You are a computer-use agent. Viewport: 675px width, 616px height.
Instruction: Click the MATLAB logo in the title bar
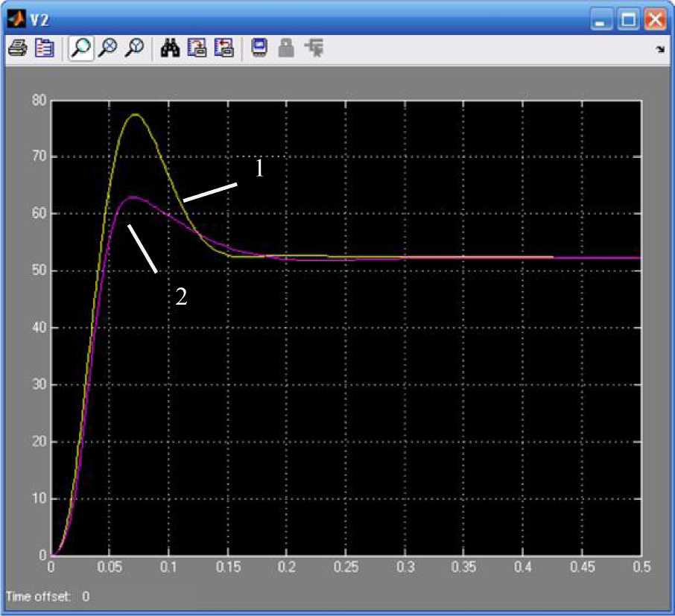click(17, 19)
